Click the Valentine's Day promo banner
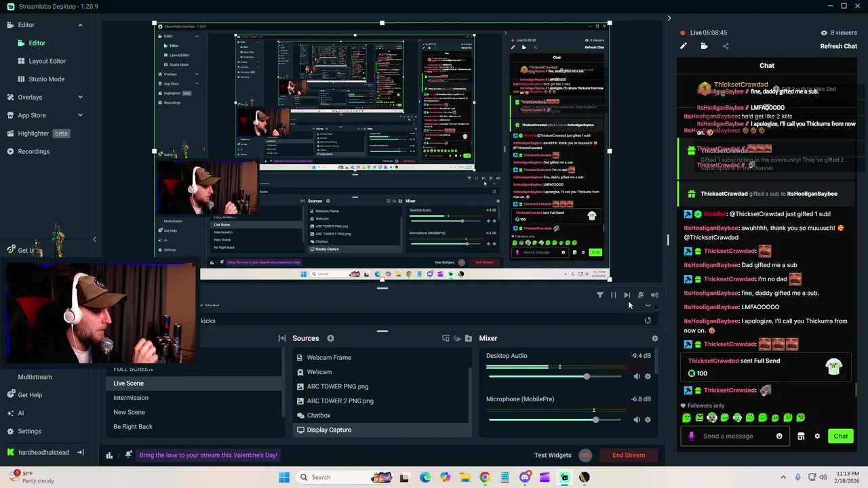Viewport: 868px width, 488px height. point(208,455)
